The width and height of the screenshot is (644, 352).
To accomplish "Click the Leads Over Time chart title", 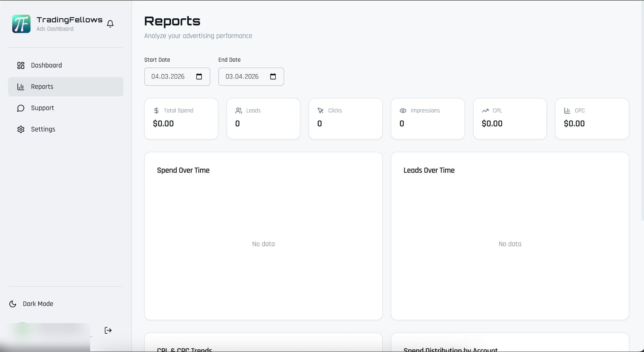I will pos(429,170).
